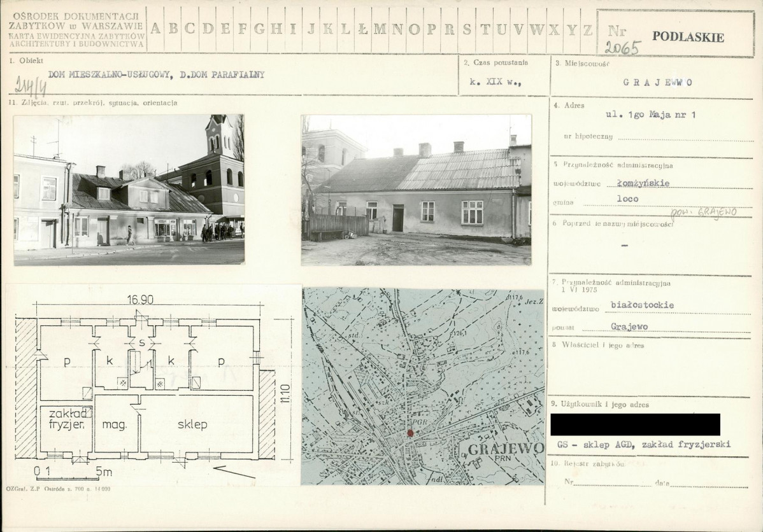
Task: Click the 'sklep' room in the floor plan
Action: pyautogui.click(x=192, y=424)
